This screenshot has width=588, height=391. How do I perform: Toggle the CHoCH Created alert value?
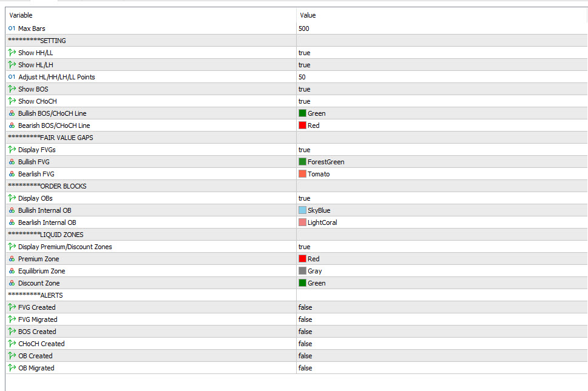click(305, 344)
